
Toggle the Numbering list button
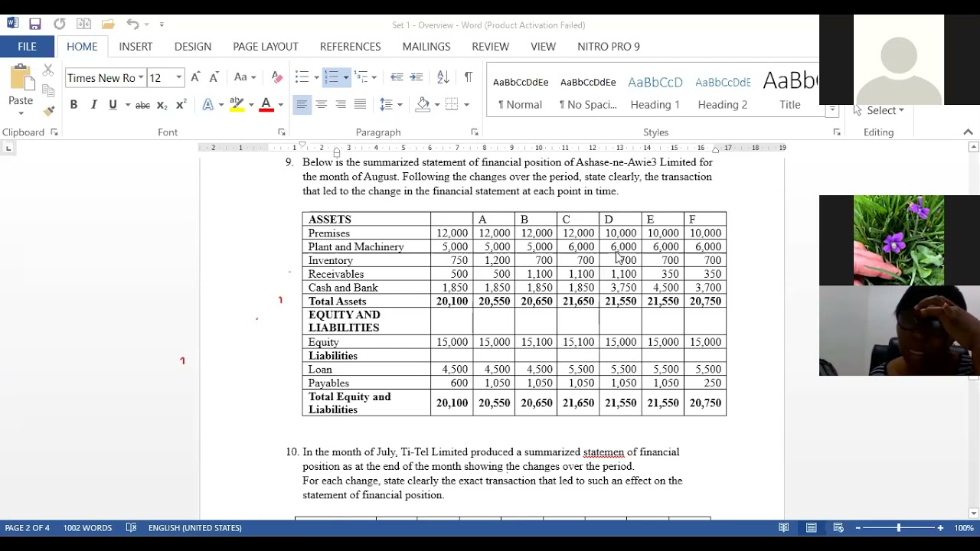tap(332, 77)
